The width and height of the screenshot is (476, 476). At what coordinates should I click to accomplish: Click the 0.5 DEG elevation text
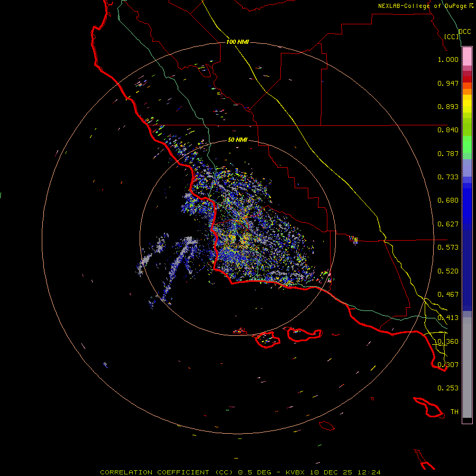[x=255, y=472]
